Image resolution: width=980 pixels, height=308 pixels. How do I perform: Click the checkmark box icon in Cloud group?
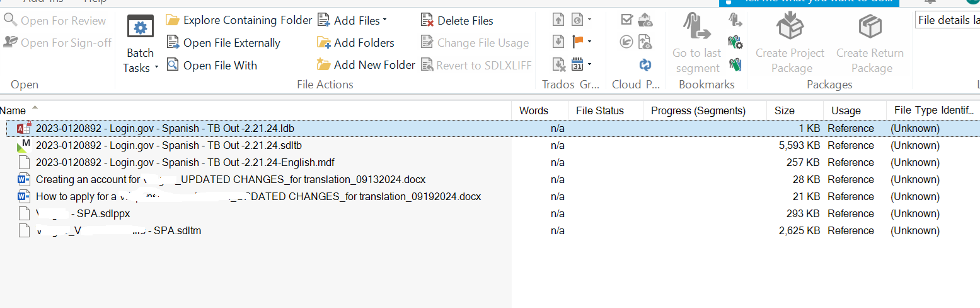pos(626,20)
